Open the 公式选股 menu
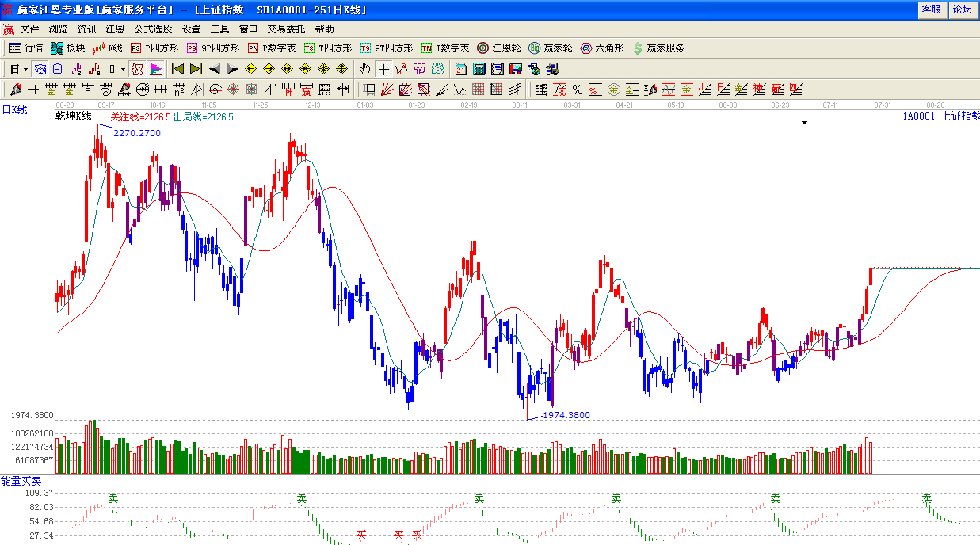 pyautogui.click(x=153, y=29)
